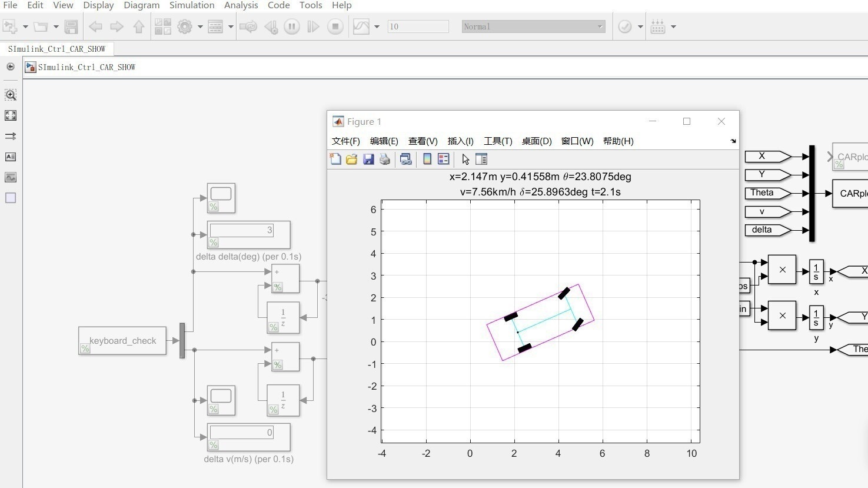The image size is (868, 488).
Task: Open the Model Configuration Parameters gear icon
Action: (x=185, y=26)
